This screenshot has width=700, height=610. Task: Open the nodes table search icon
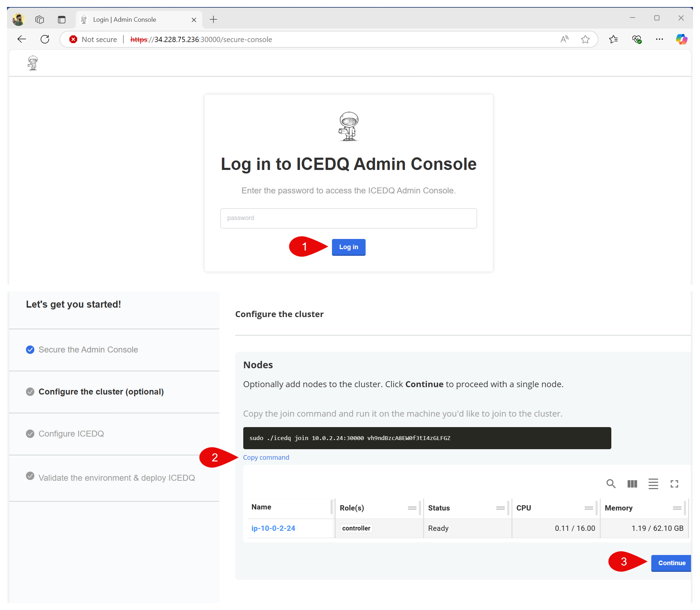pos(611,484)
